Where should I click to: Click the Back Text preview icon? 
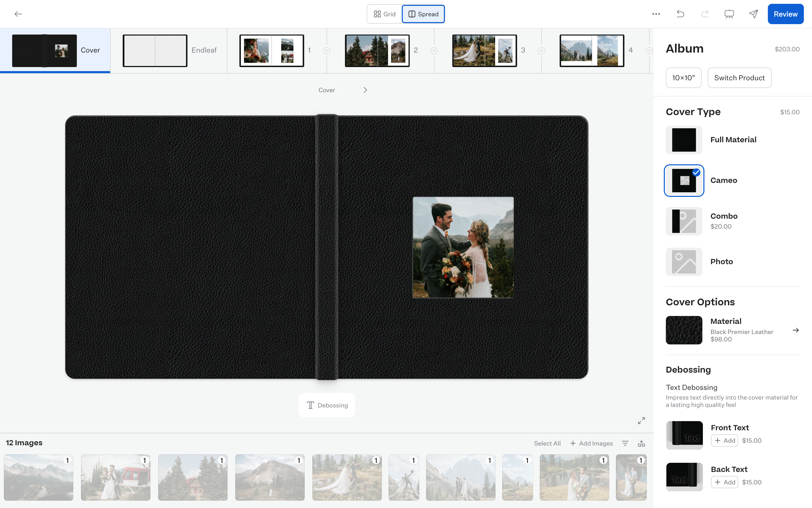684,477
